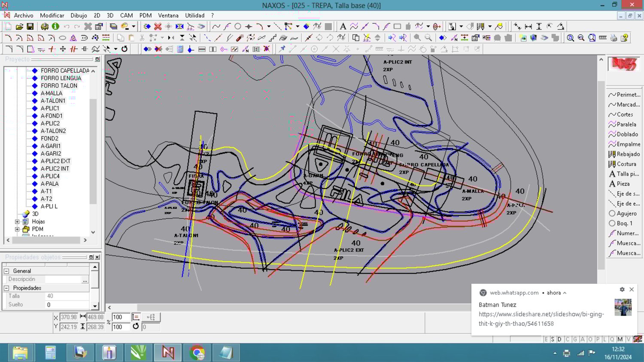Open the Dibujo menu

click(79, 15)
